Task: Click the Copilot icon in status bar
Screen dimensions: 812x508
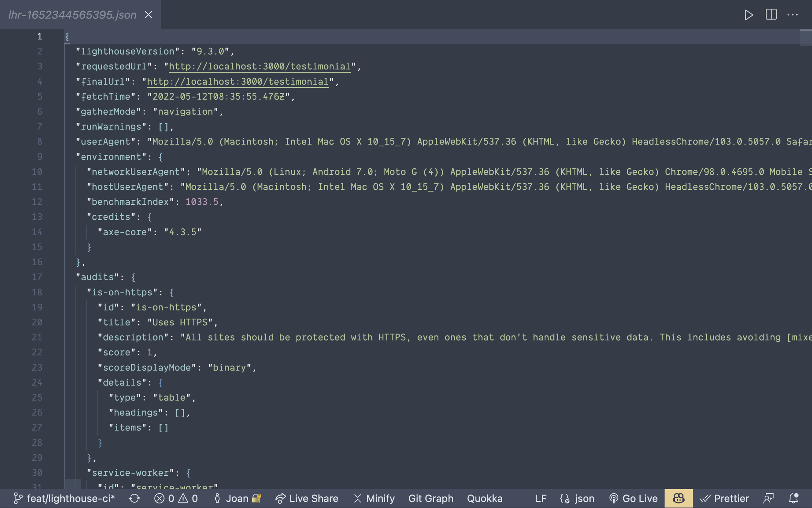Action: pyautogui.click(x=678, y=499)
